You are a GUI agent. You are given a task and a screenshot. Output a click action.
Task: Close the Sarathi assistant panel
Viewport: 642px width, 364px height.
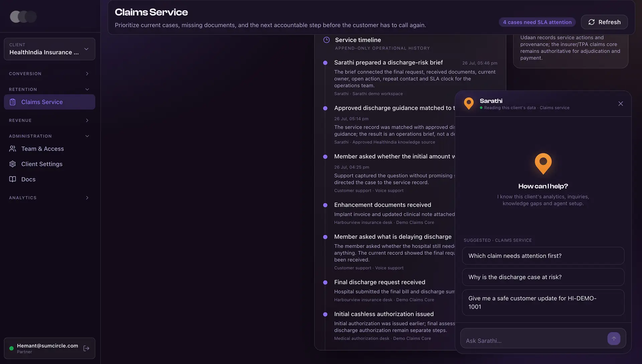(x=621, y=104)
